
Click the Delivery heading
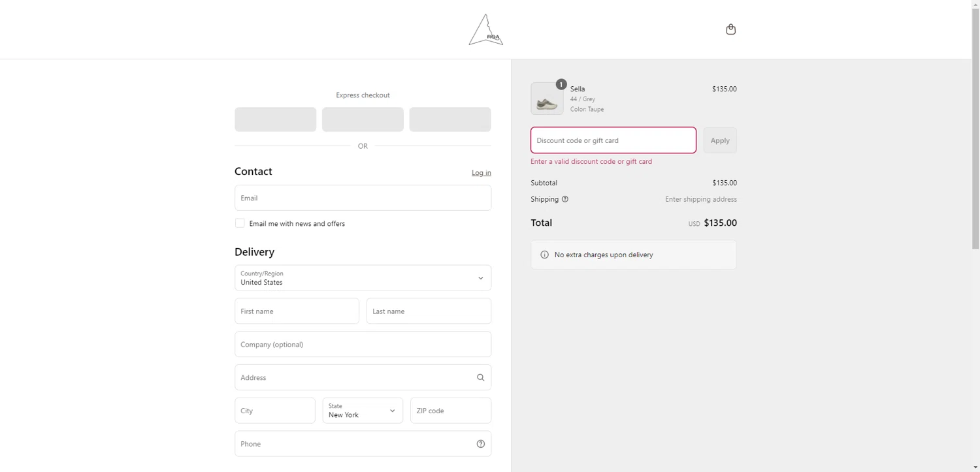(255, 252)
